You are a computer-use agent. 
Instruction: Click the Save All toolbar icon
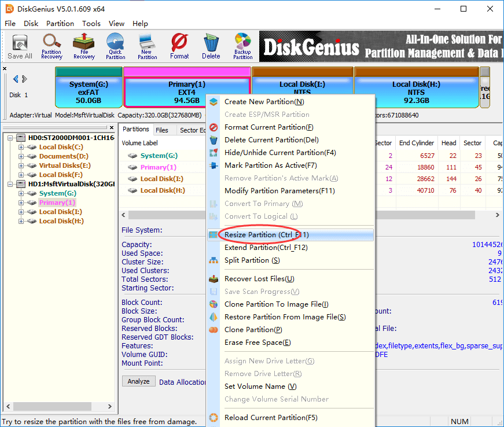(20, 46)
